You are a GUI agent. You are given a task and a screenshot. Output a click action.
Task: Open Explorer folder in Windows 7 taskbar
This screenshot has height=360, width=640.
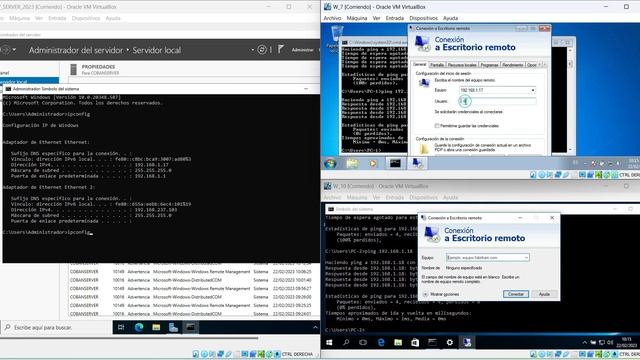tap(352, 163)
